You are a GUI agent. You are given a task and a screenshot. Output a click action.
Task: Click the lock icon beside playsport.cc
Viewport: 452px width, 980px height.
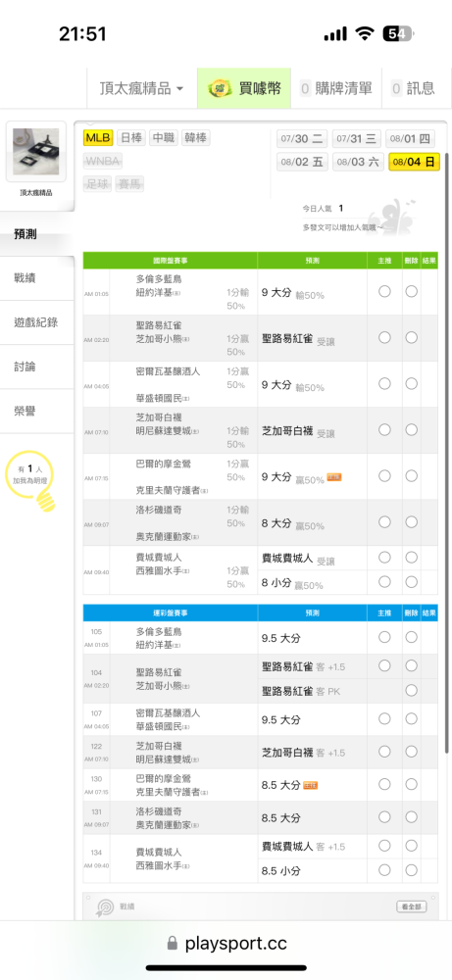point(172,943)
